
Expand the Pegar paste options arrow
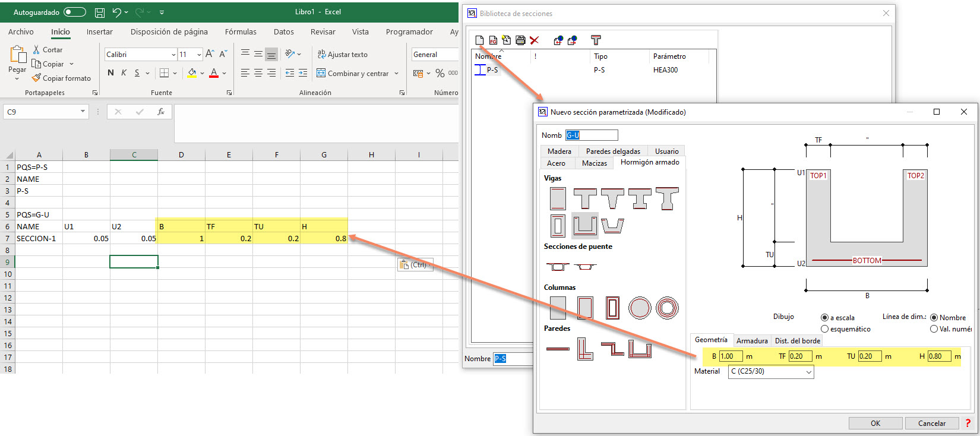pyautogui.click(x=17, y=78)
